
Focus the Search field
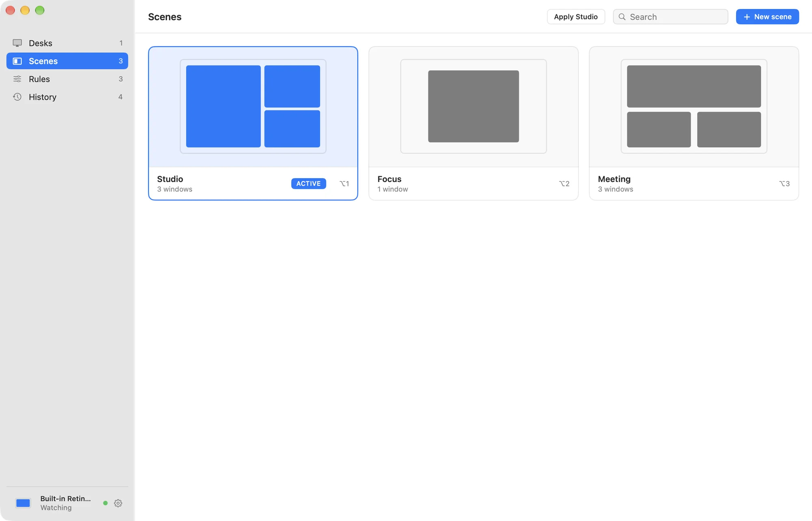coord(670,17)
